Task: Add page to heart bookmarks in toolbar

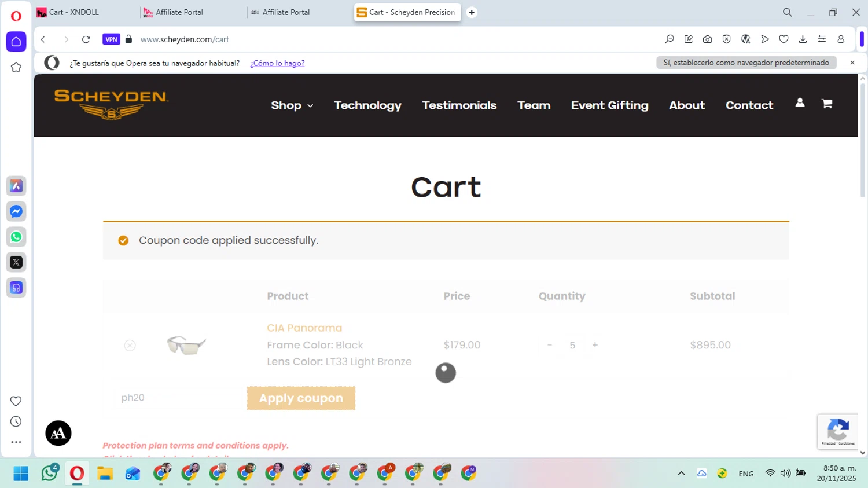Action: coord(784,39)
